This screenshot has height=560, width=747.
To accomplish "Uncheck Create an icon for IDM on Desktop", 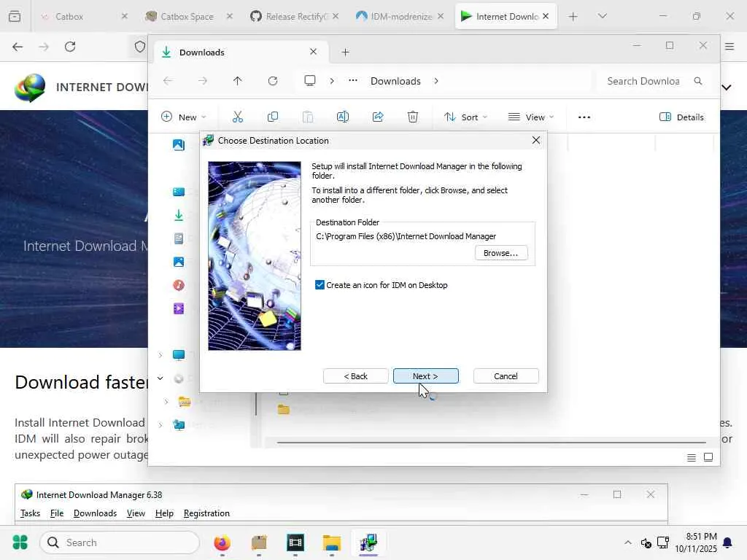I will pyautogui.click(x=320, y=285).
